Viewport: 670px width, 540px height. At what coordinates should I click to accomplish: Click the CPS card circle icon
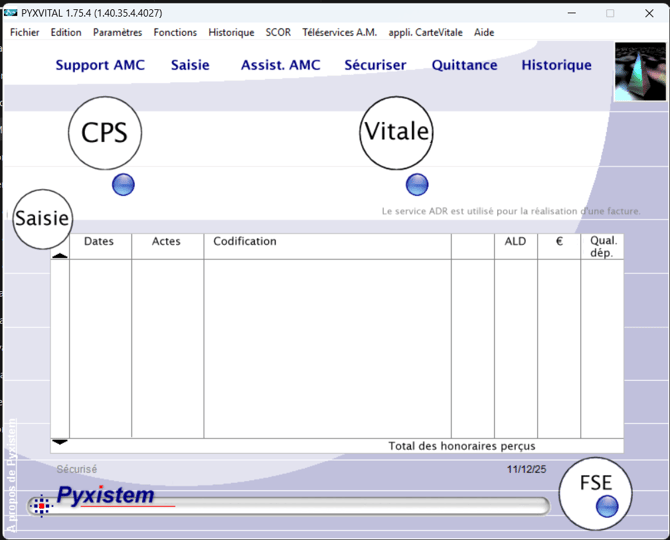[x=105, y=132]
